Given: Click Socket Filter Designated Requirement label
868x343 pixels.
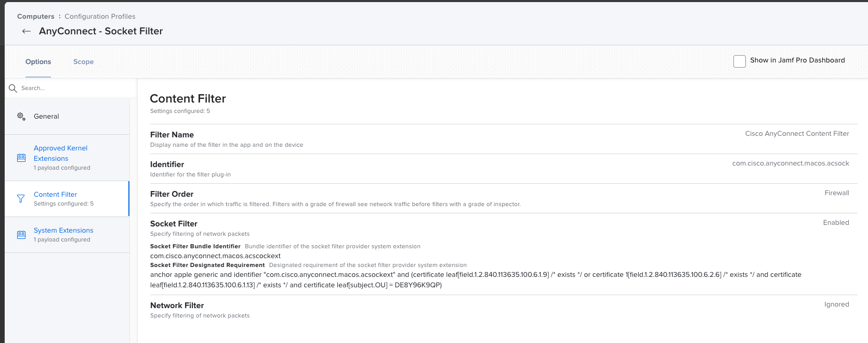Looking at the screenshot, I should [x=207, y=265].
